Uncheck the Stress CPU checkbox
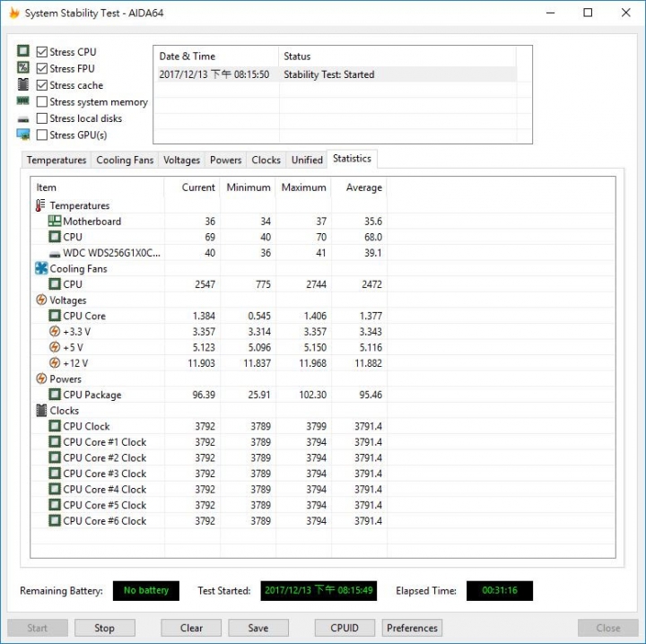Image resolution: width=646 pixels, height=644 pixels. (x=41, y=52)
